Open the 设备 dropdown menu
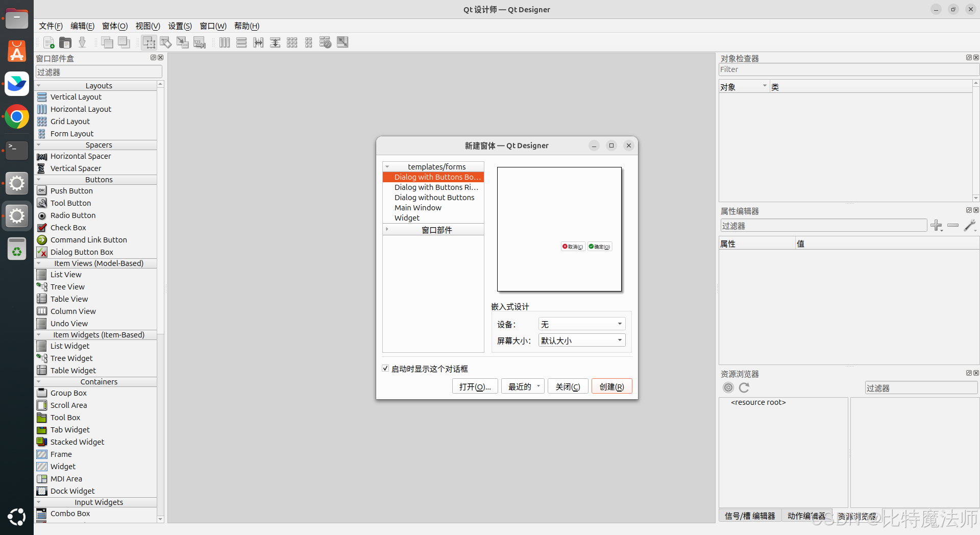 coord(581,324)
